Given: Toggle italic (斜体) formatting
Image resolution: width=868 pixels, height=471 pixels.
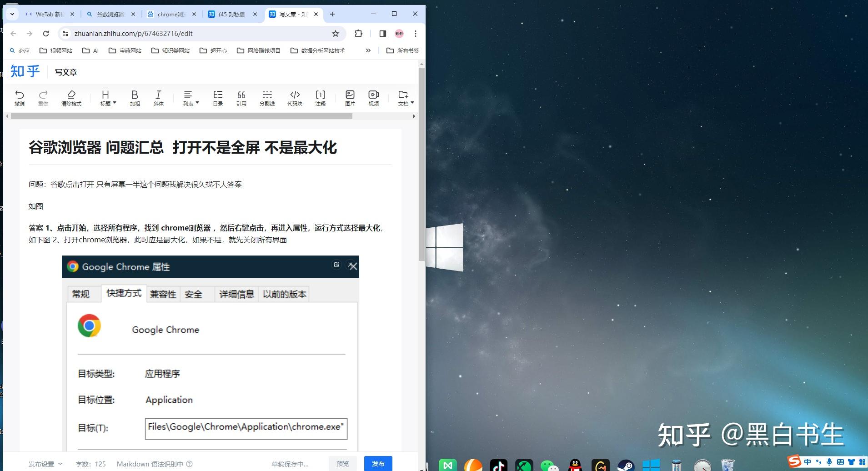Looking at the screenshot, I should 158,98.
